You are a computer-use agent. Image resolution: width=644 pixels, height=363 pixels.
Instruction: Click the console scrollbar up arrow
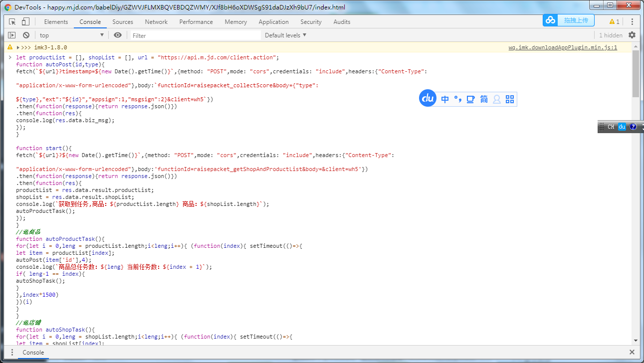636,46
